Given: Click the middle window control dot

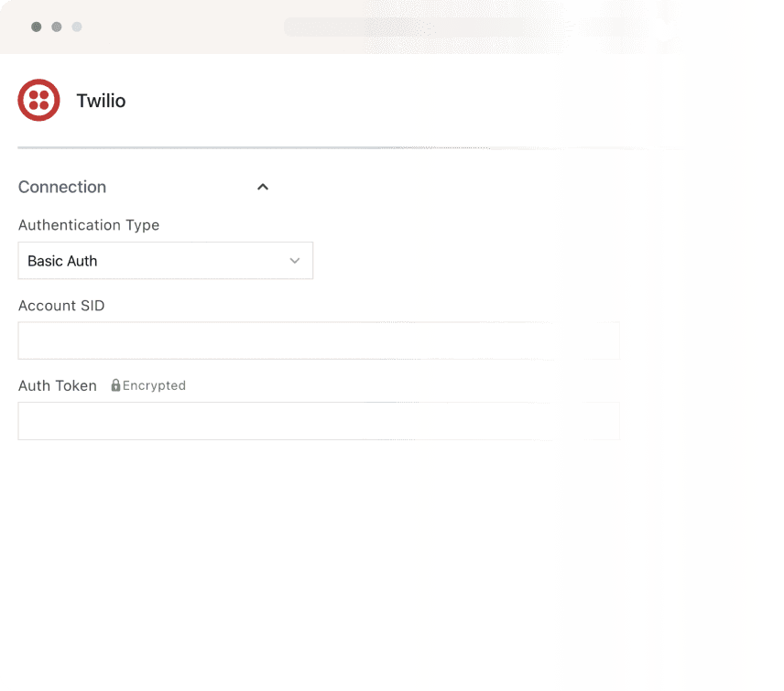Looking at the screenshot, I should pyautogui.click(x=57, y=27).
